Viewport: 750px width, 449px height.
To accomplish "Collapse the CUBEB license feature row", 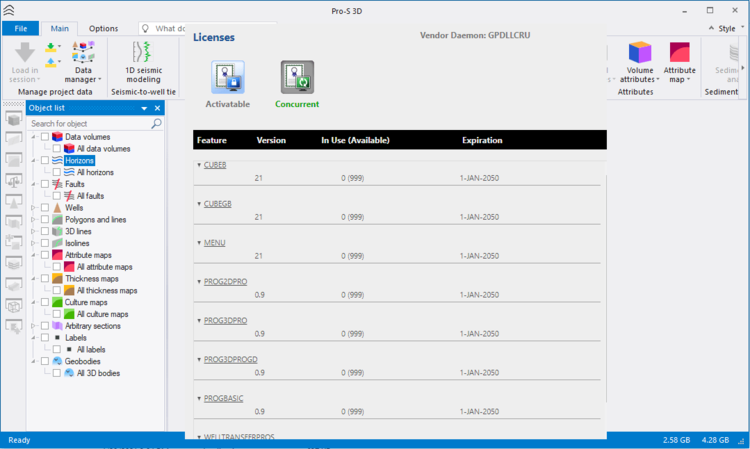I will click(199, 165).
